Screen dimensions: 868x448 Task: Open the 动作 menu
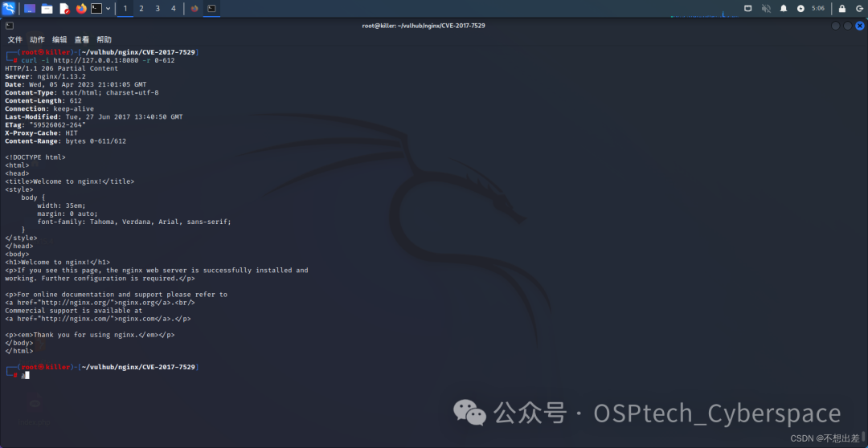[x=37, y=40]
